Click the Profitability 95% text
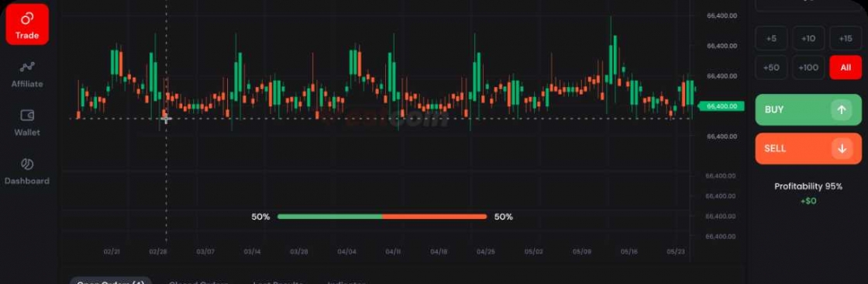 [808, 186]
